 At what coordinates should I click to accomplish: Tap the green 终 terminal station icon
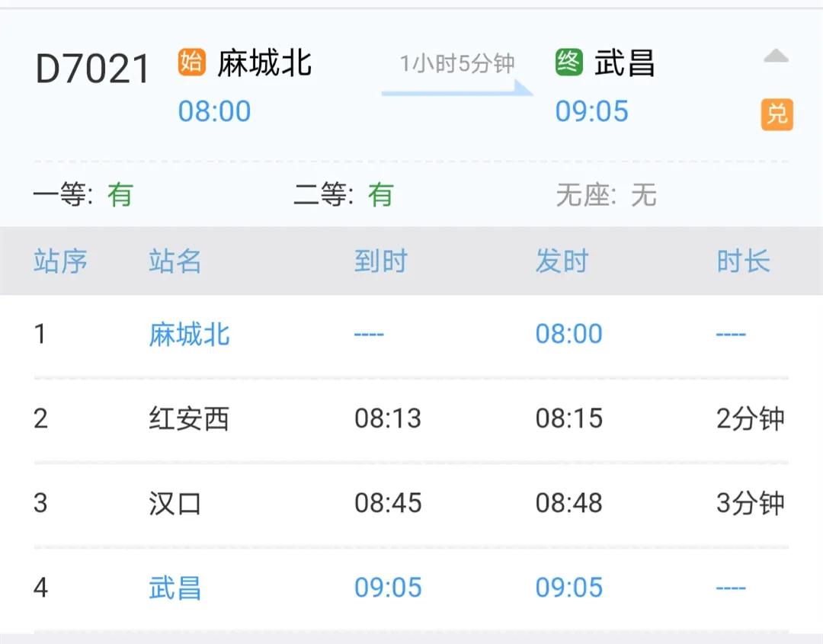pyautogui.click(x=569, y=62)
